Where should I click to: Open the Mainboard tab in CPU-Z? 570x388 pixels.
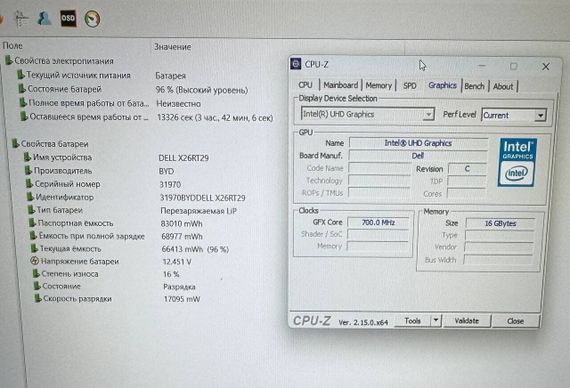tap(341, 85)
